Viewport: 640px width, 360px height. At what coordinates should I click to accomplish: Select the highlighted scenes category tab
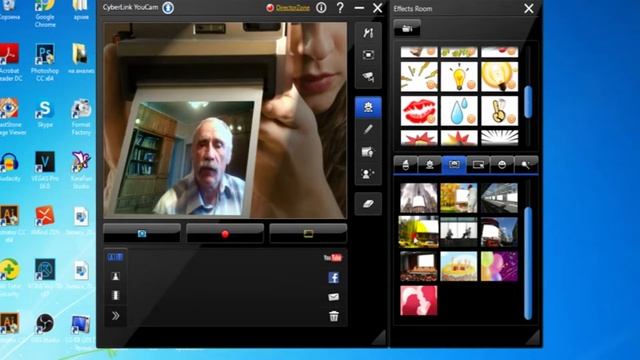tap(454, 164)
